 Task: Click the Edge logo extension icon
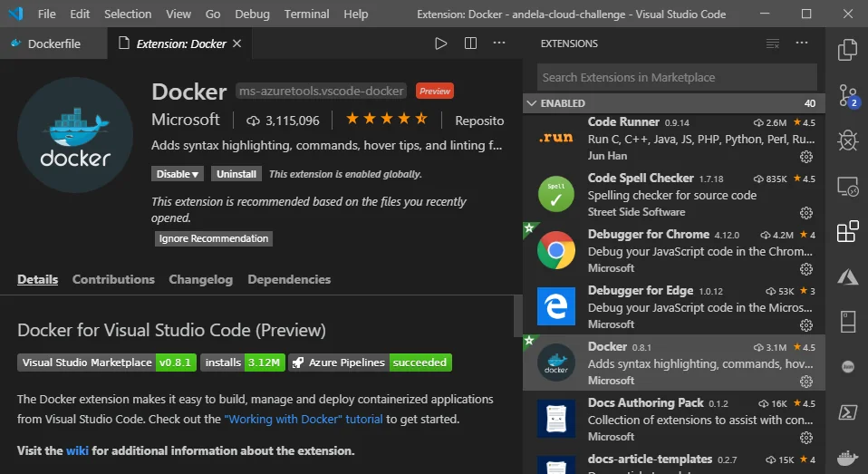pos(555,306)
